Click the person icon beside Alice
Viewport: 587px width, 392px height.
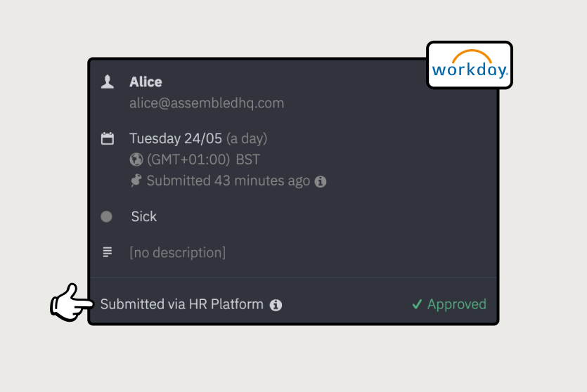pyautogui.click(x=108, y=82)
